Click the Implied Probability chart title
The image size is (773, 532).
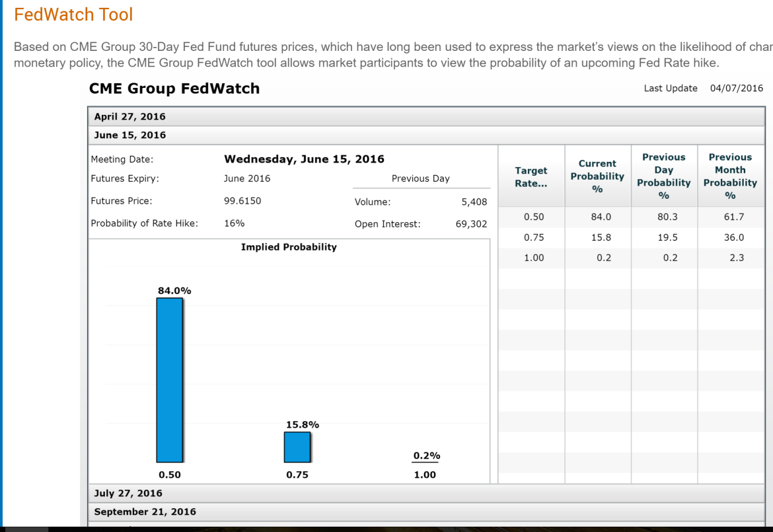289,247
